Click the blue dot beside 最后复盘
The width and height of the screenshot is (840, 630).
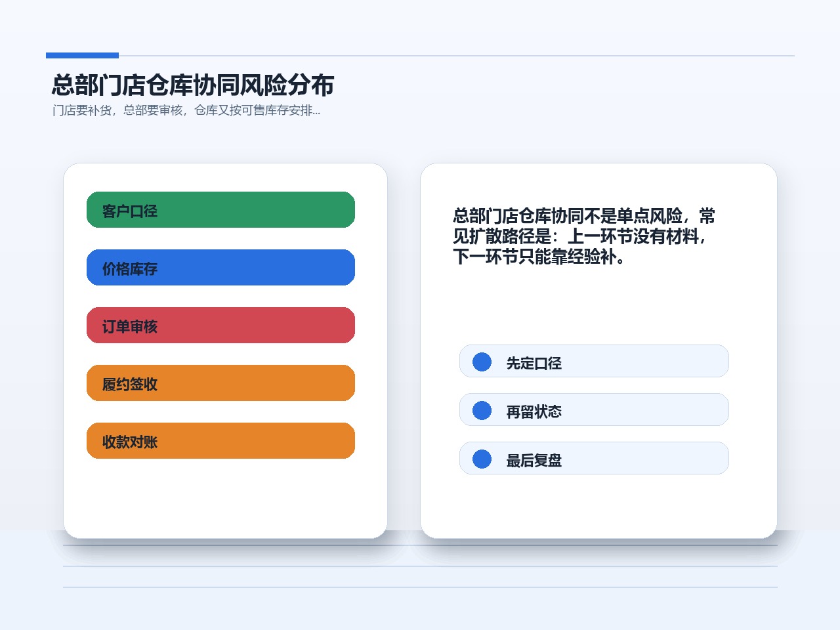pyautogui.click(x=482, y=459)
